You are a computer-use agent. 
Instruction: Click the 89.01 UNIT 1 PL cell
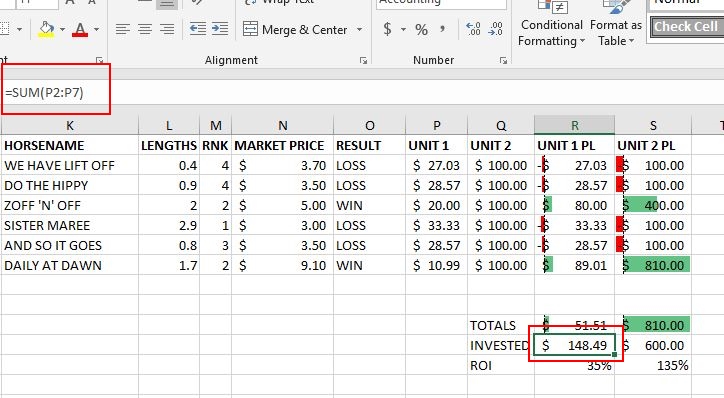(574, 265)
